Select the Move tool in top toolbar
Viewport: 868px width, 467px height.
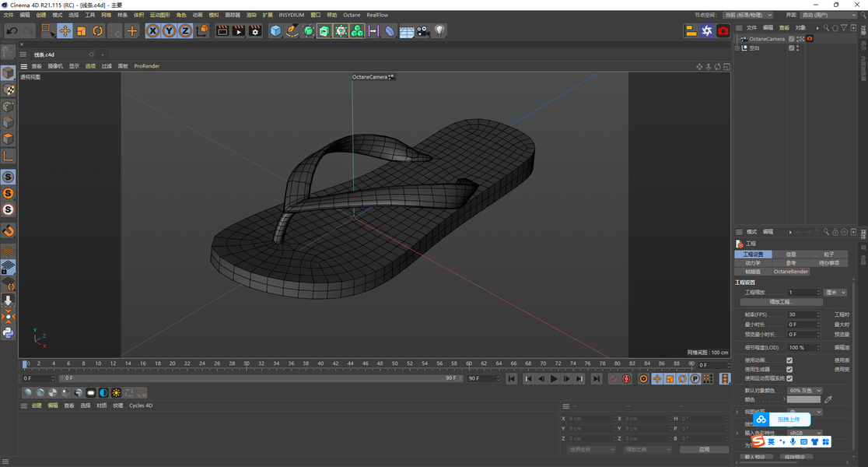click(65, 31)
